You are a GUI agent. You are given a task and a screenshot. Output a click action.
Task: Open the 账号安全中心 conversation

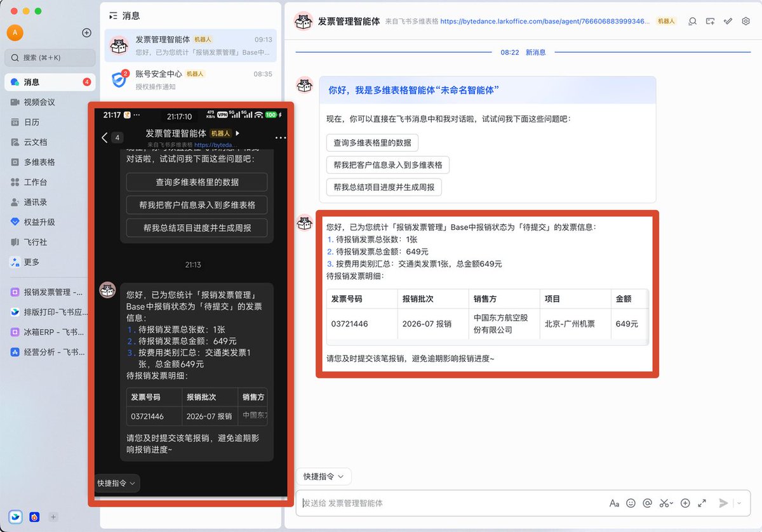[x=190, y=80]
